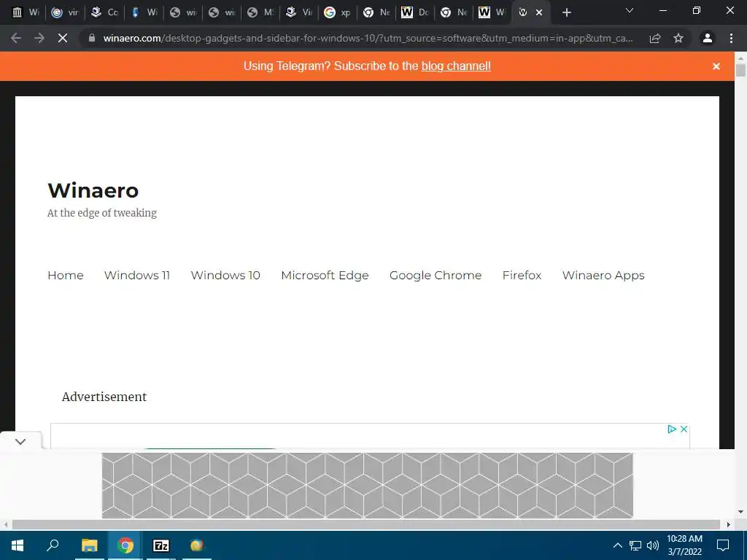This screenshot has height=560, width=747.
Task: Open the notification center icon
Action: pos(723,545)
